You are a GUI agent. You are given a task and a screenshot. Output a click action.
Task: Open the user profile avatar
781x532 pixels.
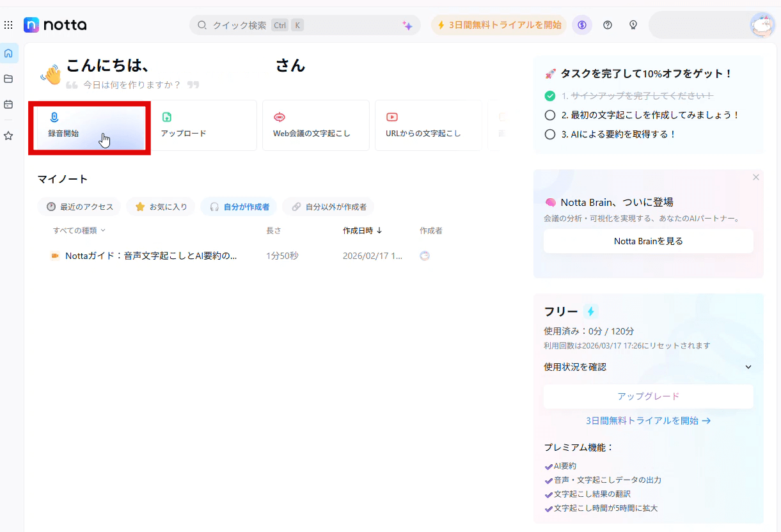pyautogui.click(x=762, y=25)
